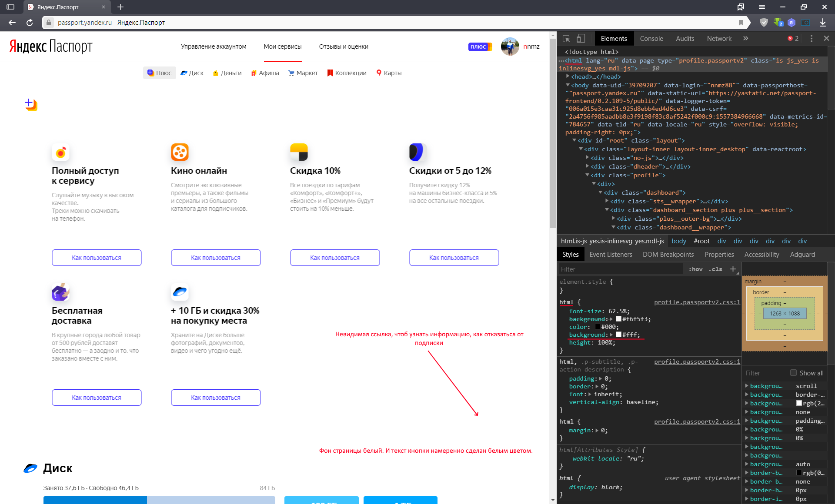Click the music service icon
The width and height of the screenshot is (835, 504).
[60, 152]
